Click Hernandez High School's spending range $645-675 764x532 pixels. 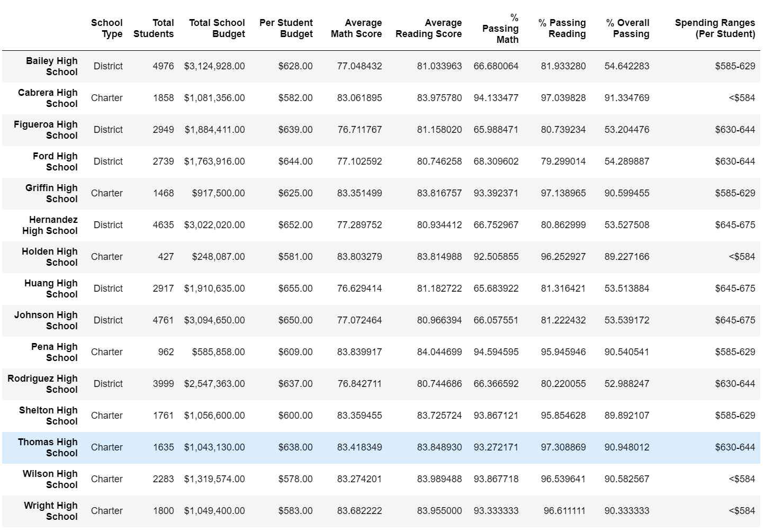(735, 225)
